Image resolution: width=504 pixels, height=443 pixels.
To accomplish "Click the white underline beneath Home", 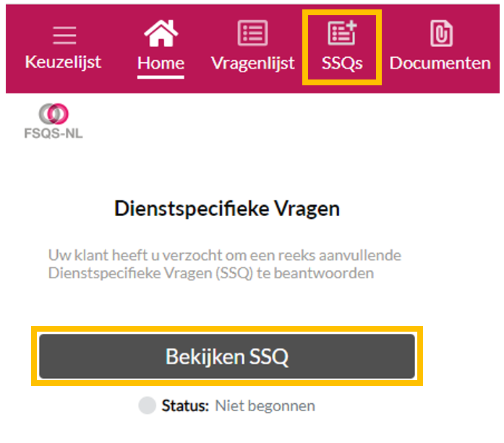I will [161, 77].
